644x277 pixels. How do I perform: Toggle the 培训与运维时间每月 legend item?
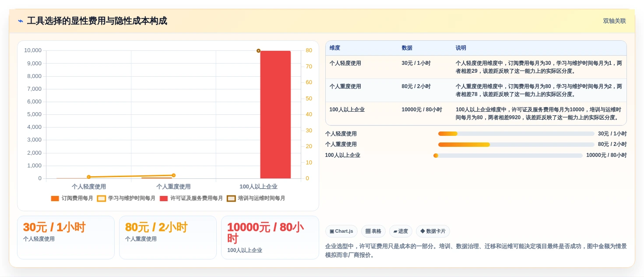256,198
